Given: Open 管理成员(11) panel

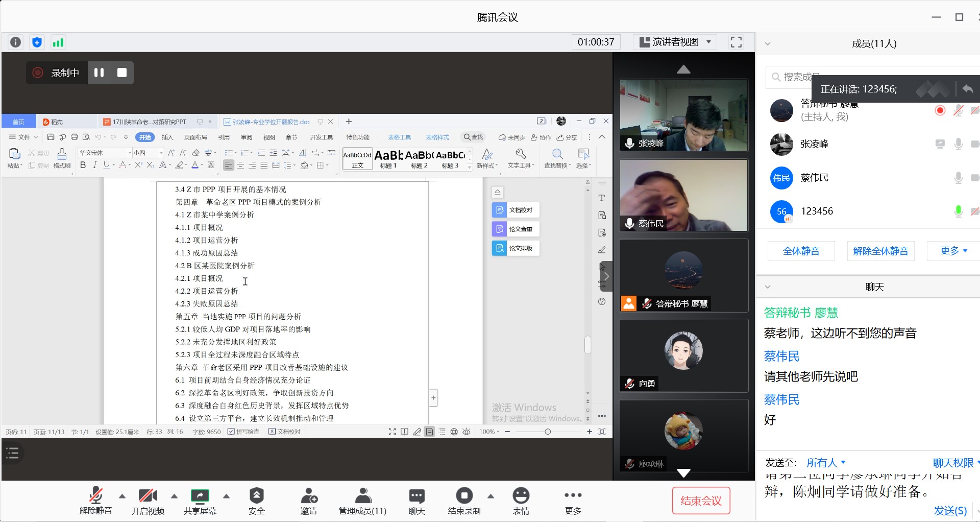Looking at the screenshot, I should click(x=363, y=501).
